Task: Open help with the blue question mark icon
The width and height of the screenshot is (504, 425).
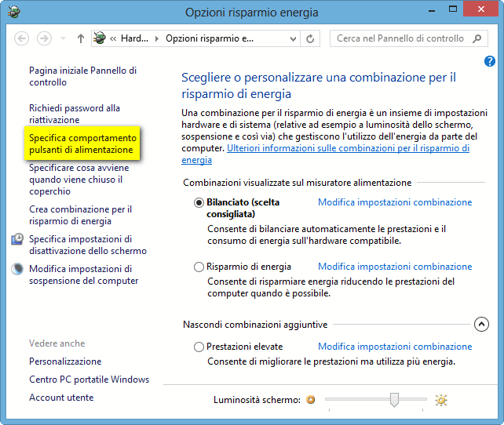Action: (x=490, y=61)
